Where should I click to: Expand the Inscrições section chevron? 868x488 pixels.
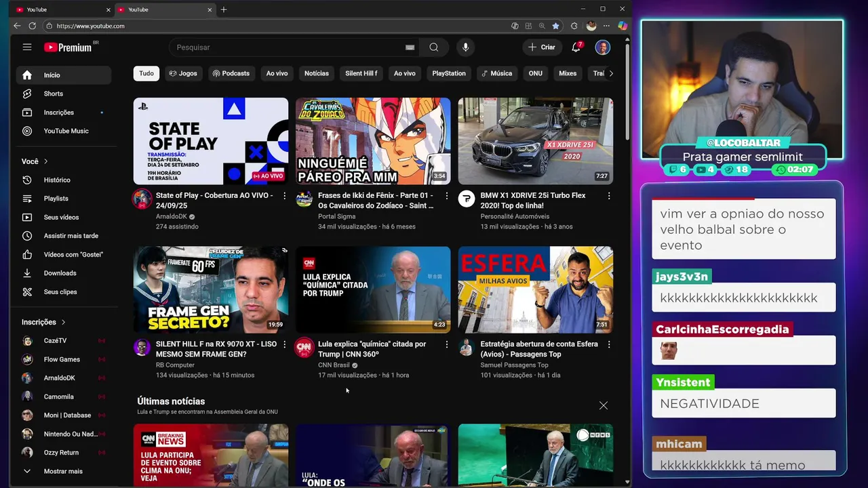pyautogui.click(x=64, y=322)
